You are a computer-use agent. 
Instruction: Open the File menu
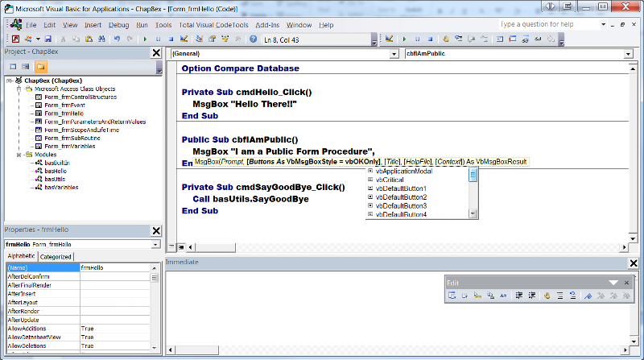click(x=31, y=25)
